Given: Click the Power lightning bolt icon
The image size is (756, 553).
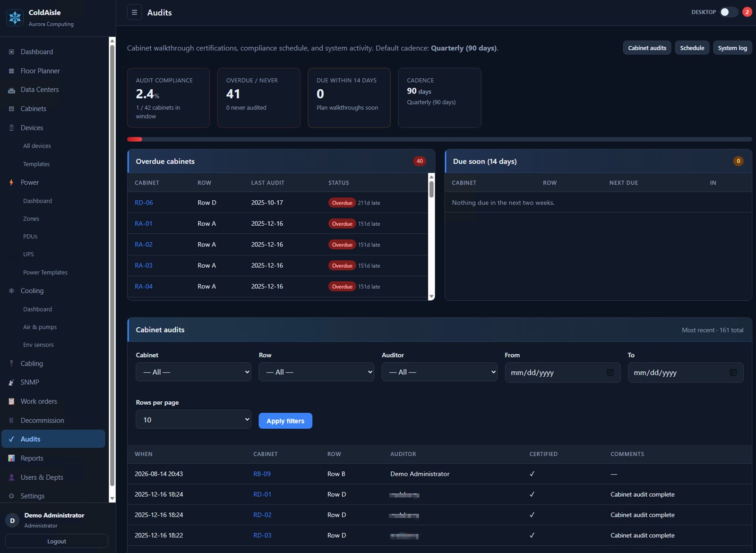Looking at the screenshot, I should click(11, 182).
